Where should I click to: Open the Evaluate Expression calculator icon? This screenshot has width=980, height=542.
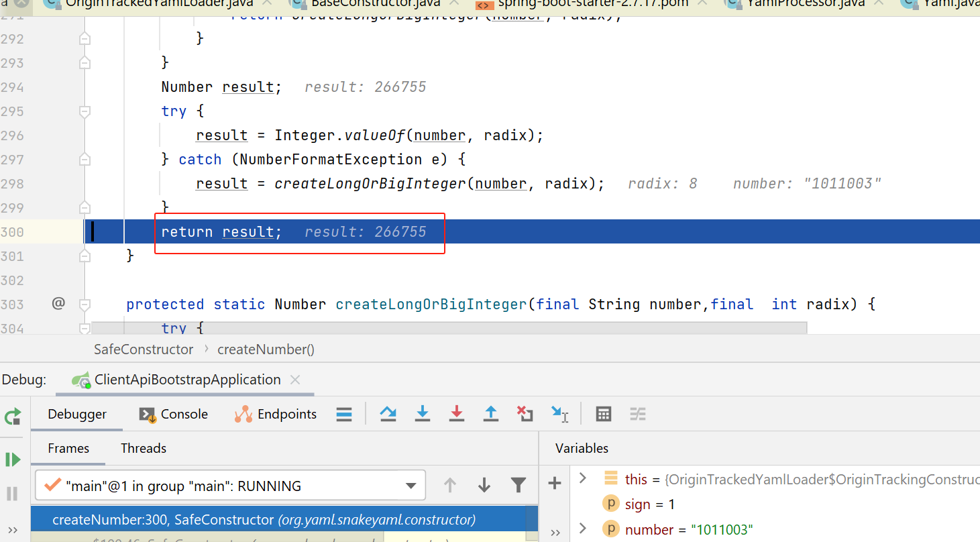point(604,414)
